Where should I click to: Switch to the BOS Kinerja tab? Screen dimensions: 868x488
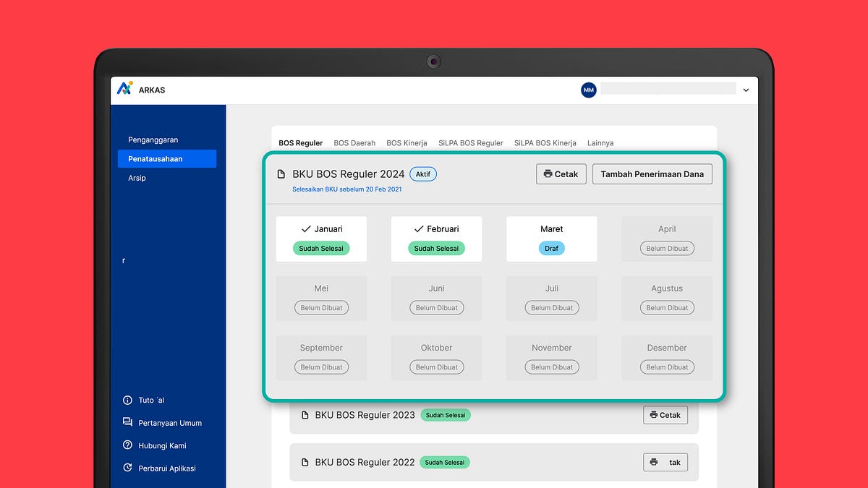tap(407, 142)
